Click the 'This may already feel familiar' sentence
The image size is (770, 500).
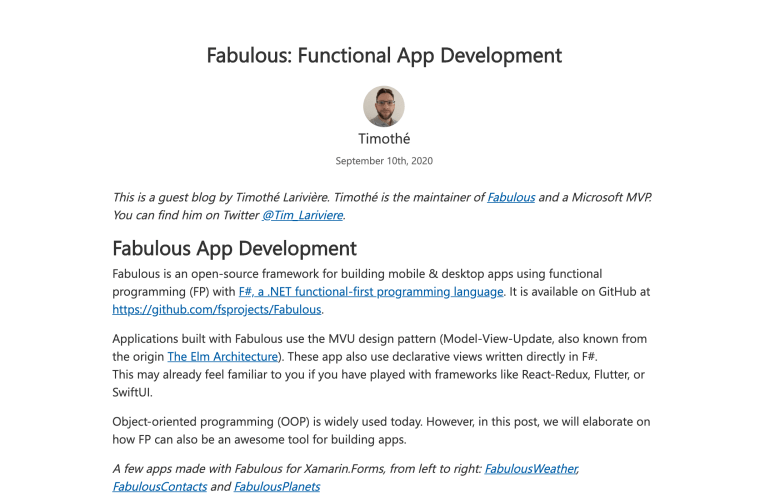[x=380, y=375]
